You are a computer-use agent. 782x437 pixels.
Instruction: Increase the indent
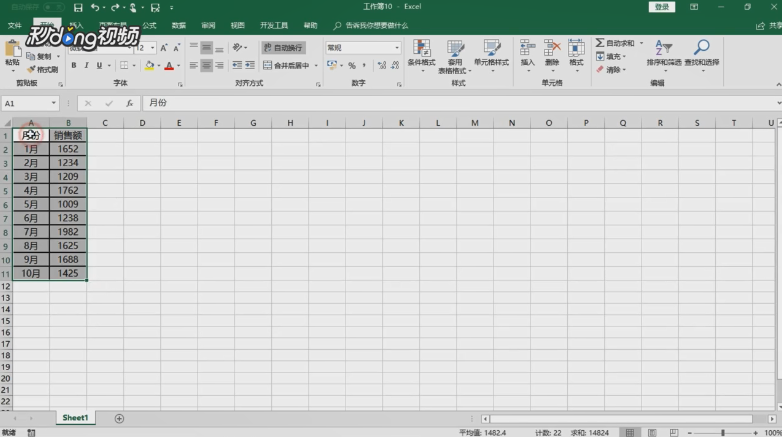click(250, 65)
